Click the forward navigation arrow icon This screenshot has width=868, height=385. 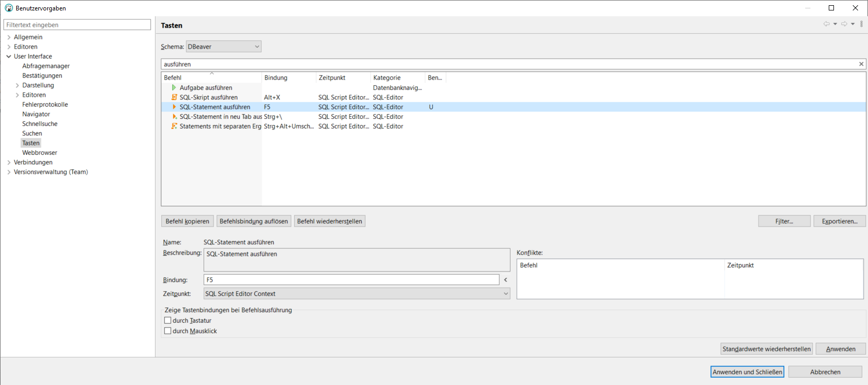[844, 24]
